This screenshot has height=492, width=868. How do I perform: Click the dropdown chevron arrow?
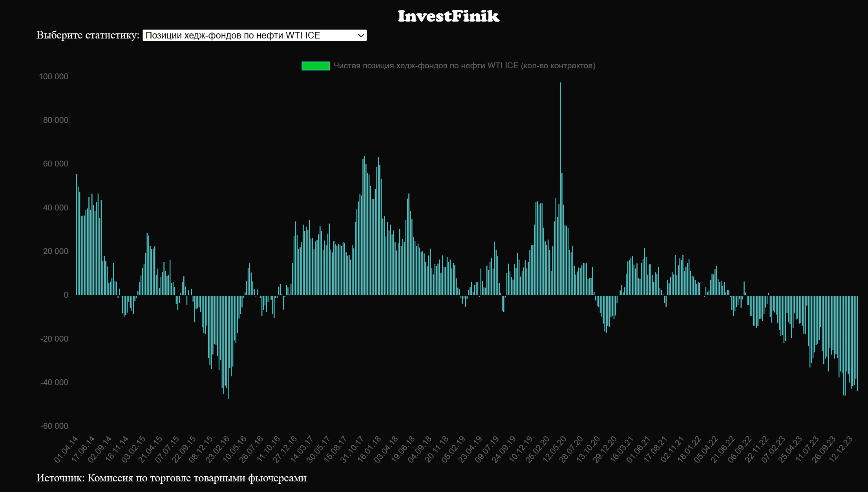tap(361, 36)
